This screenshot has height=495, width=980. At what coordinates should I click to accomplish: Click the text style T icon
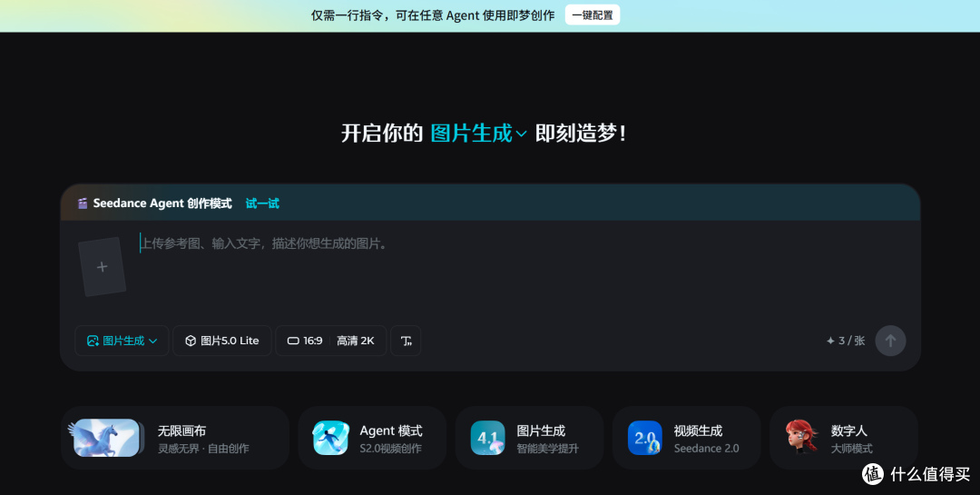point(406,341)
